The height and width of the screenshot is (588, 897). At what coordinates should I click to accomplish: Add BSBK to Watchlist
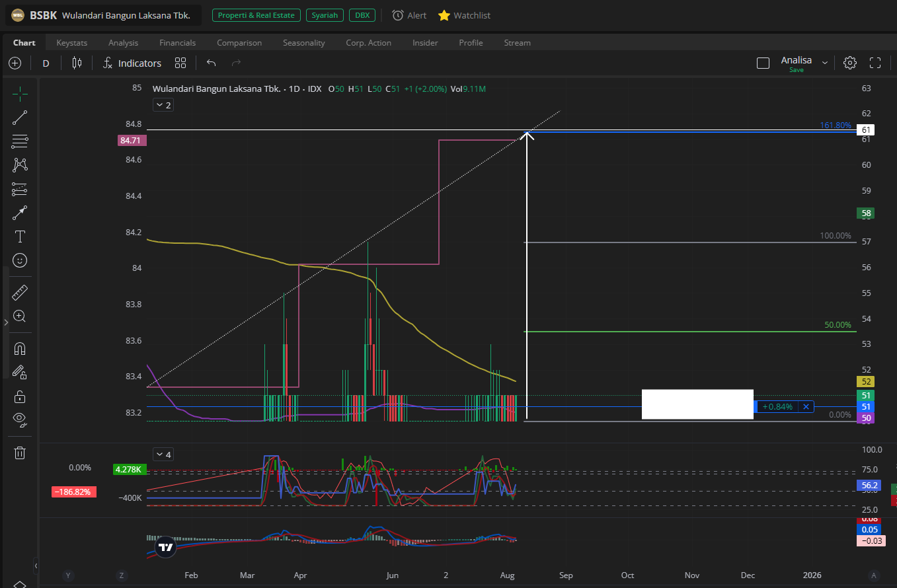(x=464, y=15)
